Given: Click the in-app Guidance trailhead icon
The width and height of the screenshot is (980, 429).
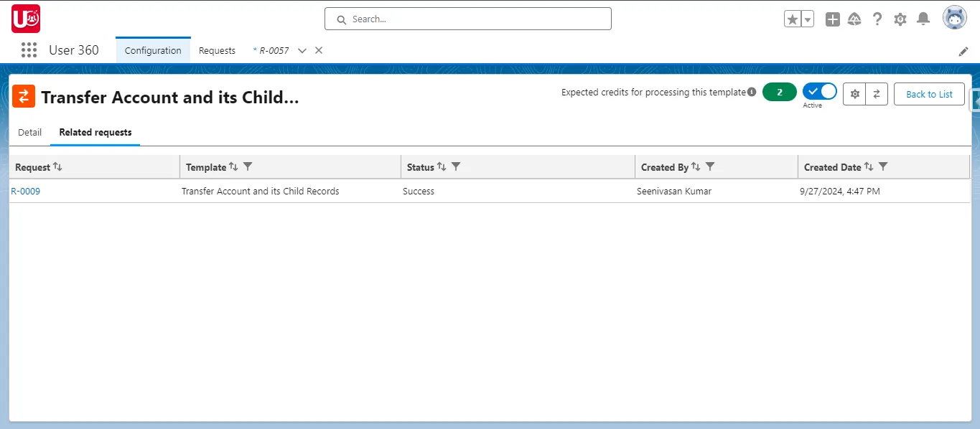Looking at the screenshot, I should pos(854,19).
